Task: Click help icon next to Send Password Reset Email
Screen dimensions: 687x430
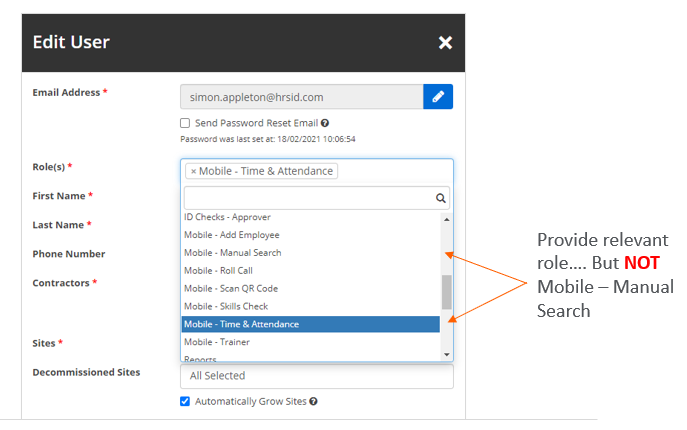Action: tap(325, 123)
